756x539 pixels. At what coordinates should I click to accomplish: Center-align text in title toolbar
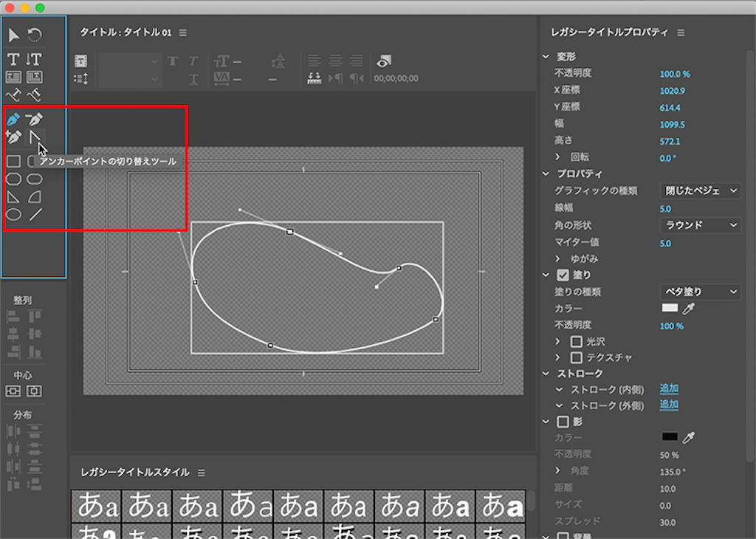click(335, 61)
